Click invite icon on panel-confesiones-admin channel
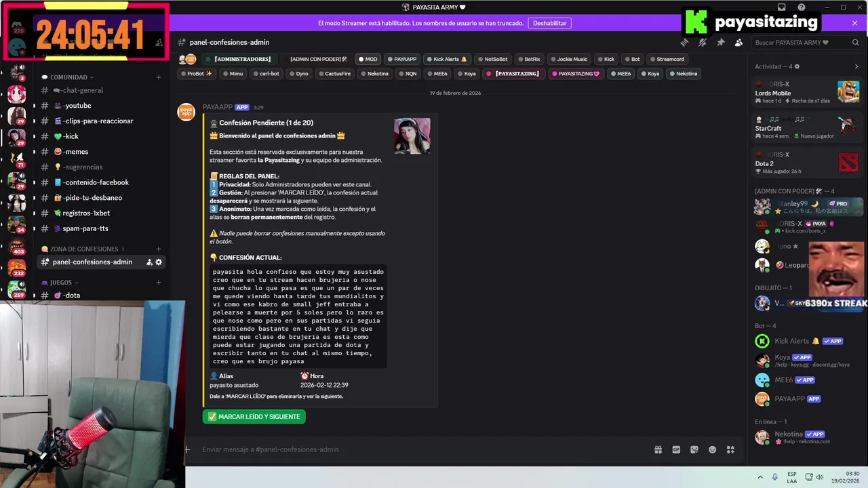Viewport: 868px width, 488px height. point(149,262)
